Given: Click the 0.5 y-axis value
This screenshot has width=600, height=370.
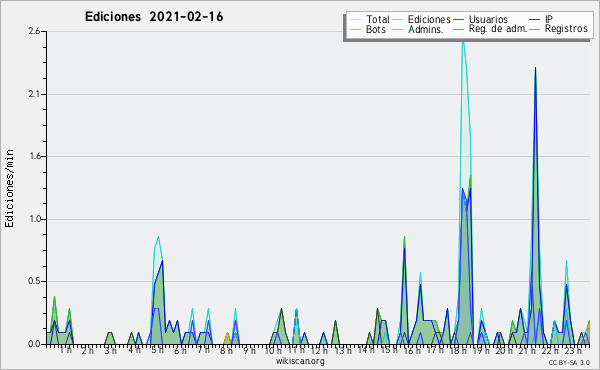Looking at the screenshot, I should (34, 282).
